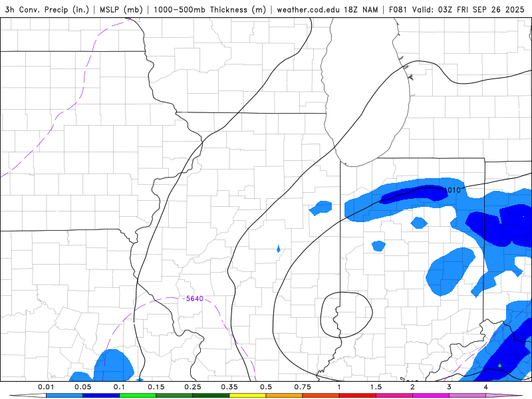This screenshot has width=532, height=399.
Task: Click the F081 forecast hour text
Action: (398, 9)
